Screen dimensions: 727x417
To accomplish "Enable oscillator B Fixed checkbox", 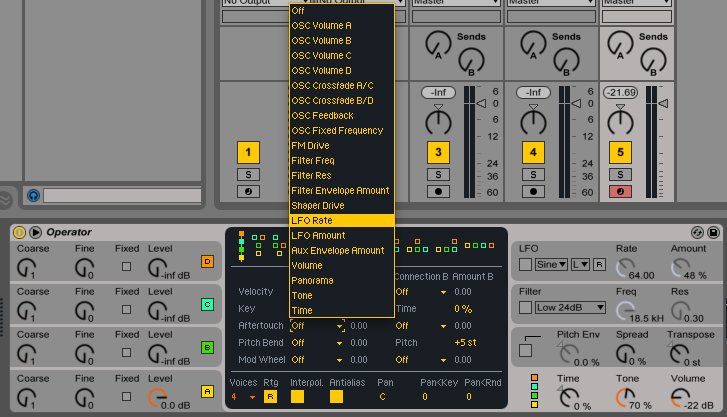I will 126,353.
